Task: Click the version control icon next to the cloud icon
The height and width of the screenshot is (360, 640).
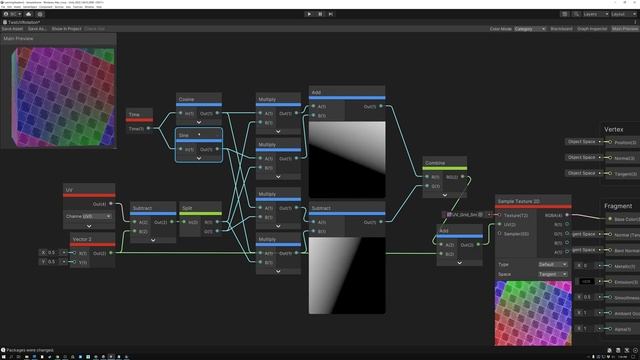Action: 40,14
